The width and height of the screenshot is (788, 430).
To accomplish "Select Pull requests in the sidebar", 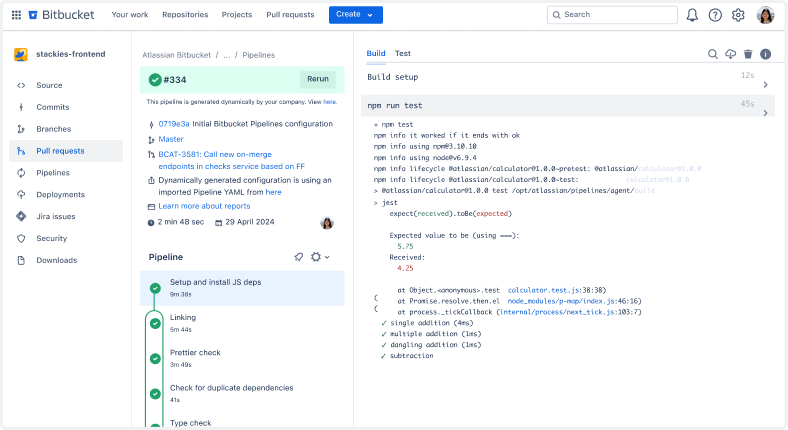I will tap(66, 151).
